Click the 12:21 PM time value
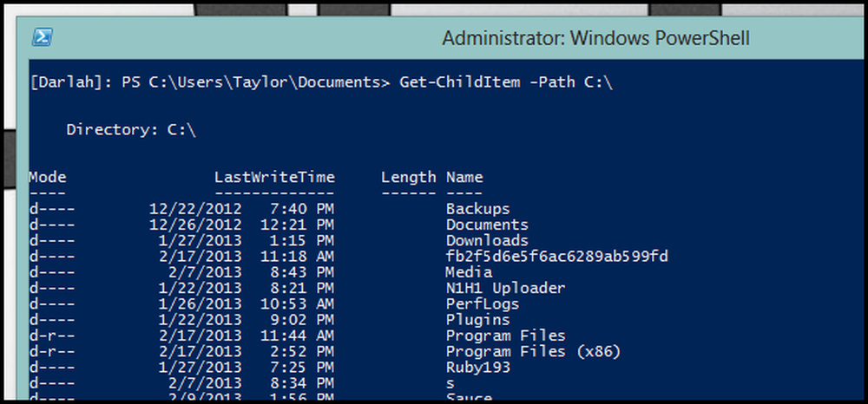 coord(297,225)
